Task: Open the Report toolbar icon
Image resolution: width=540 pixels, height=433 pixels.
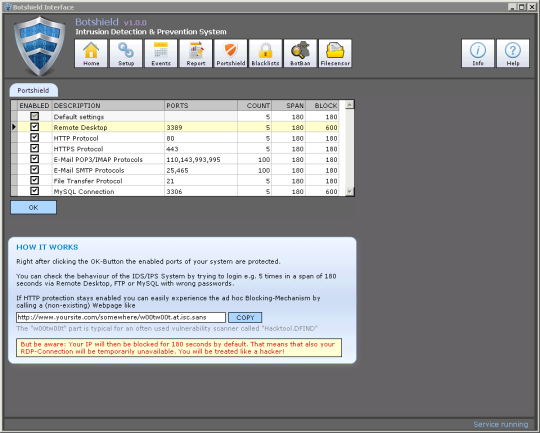Action: click(196, 53)
